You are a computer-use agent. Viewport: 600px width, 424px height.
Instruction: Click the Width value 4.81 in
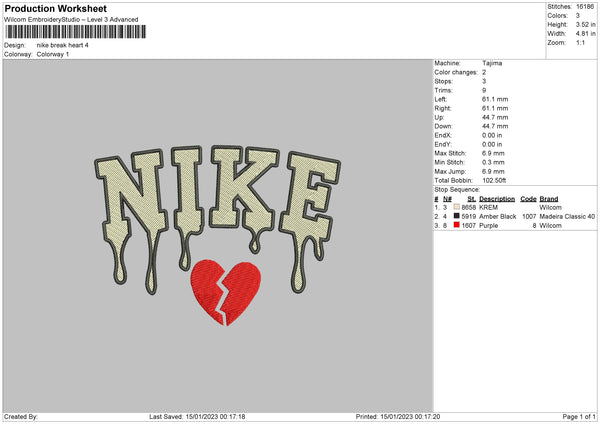click(585, 34)
